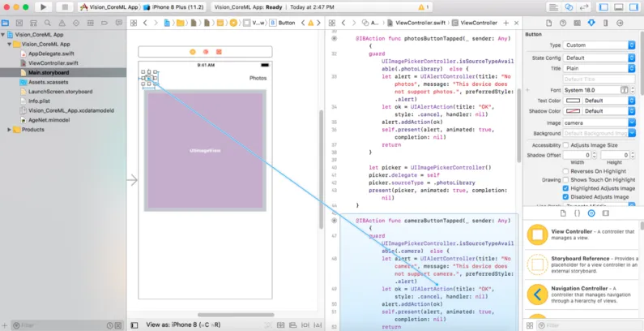Show the Code Snippet library
This screenshot has height=331, width=644.
click(577, 213)
